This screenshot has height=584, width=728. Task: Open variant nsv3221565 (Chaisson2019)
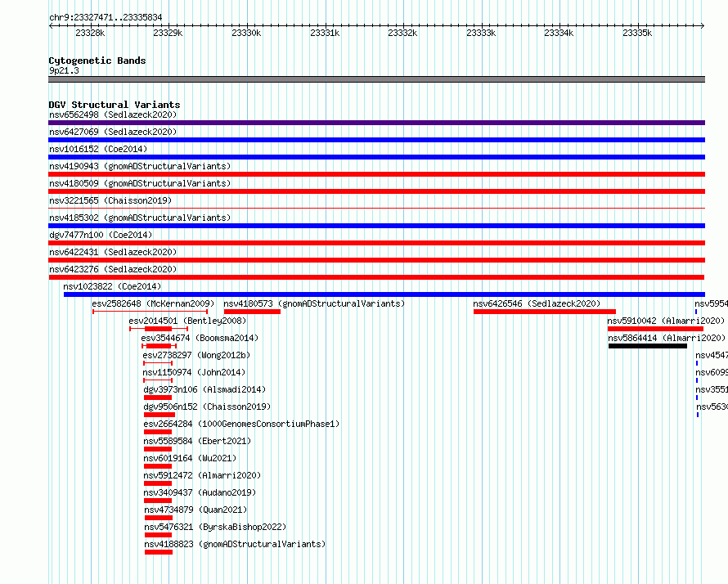pyautogui.click(x=110, y=200)
